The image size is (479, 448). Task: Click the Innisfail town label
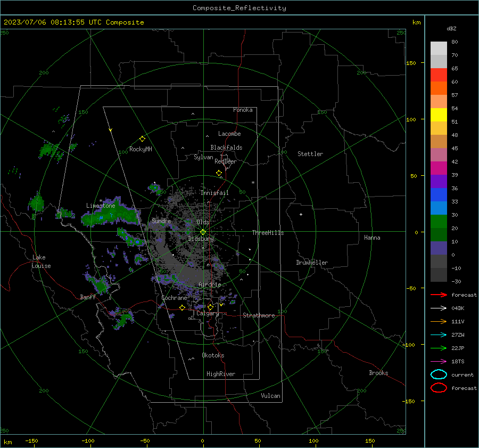214,193
